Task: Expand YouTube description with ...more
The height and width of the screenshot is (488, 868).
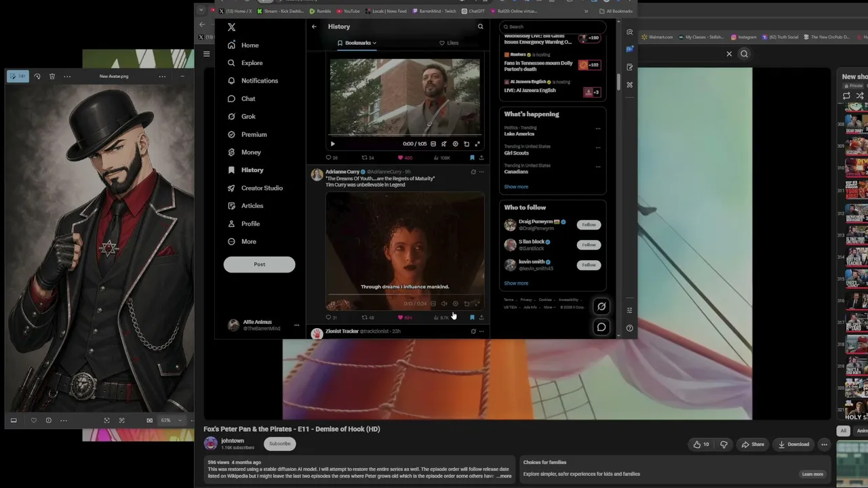Action: (x=504, y=476)
